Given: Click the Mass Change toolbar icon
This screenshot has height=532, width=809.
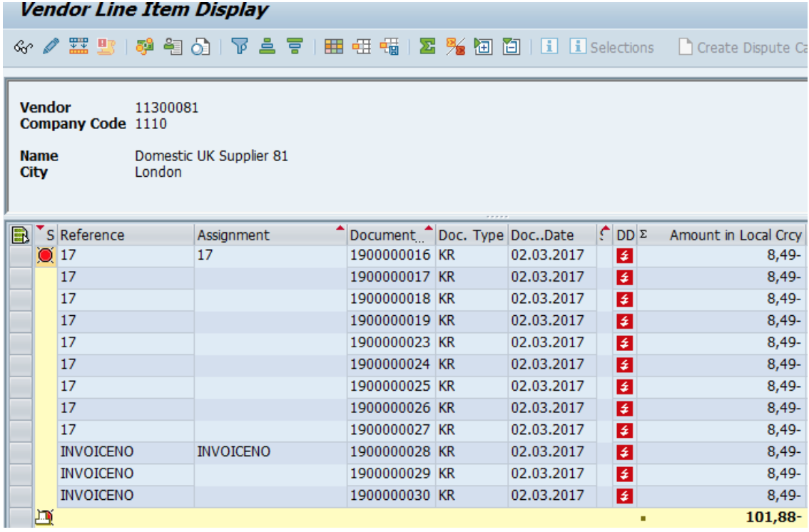Looking at the screenshot, I should click(78, 47).
